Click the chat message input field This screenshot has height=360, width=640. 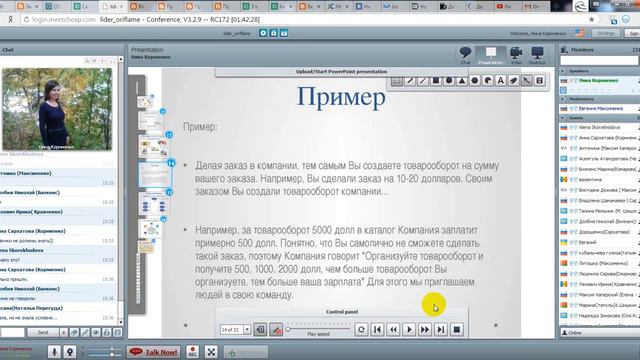click(x=12, y=333)
